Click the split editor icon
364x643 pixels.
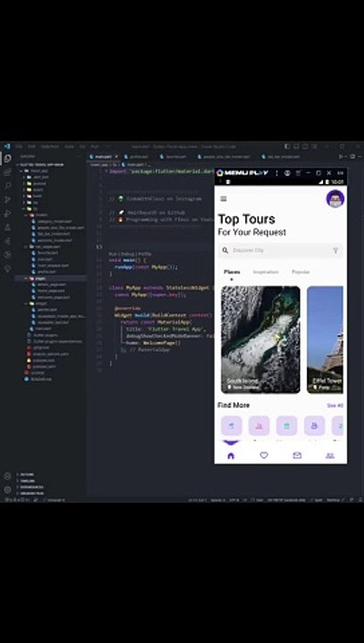click(x=352, y=156)
